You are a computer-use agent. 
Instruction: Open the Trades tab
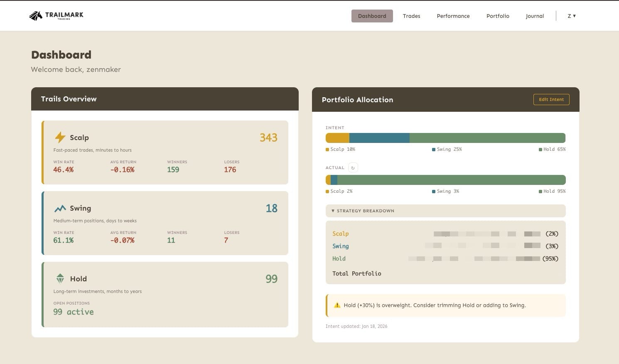coord(411,16)
